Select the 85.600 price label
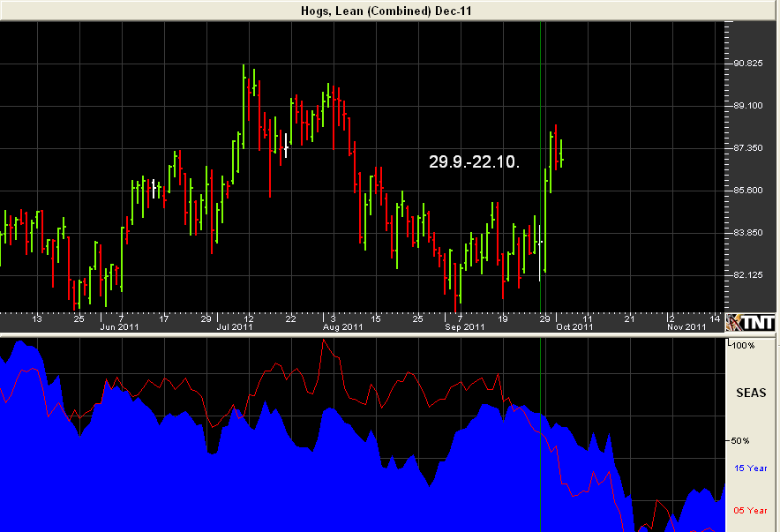Image resolution: width=780 pixels, height=532 pixels. tap(747, 190)
